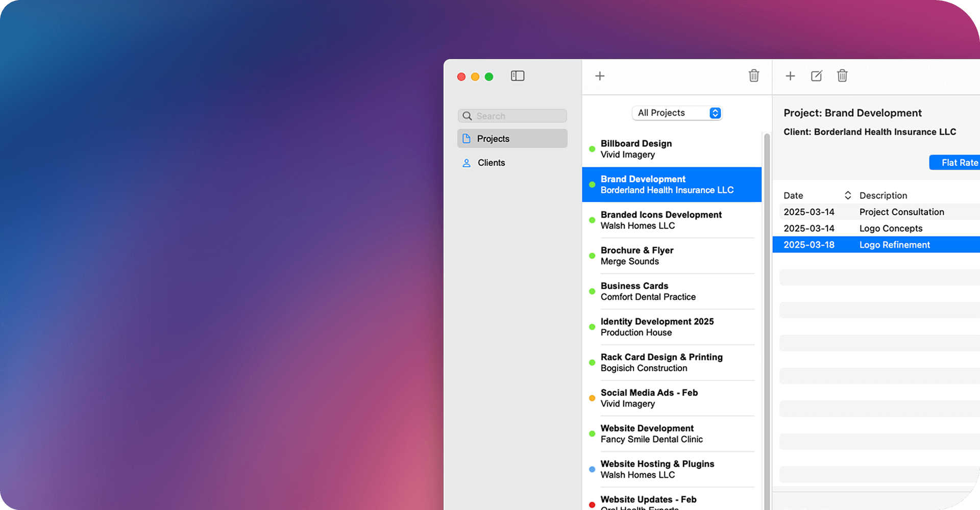Toggle the sidebar visibility icon

pos(518,76)
